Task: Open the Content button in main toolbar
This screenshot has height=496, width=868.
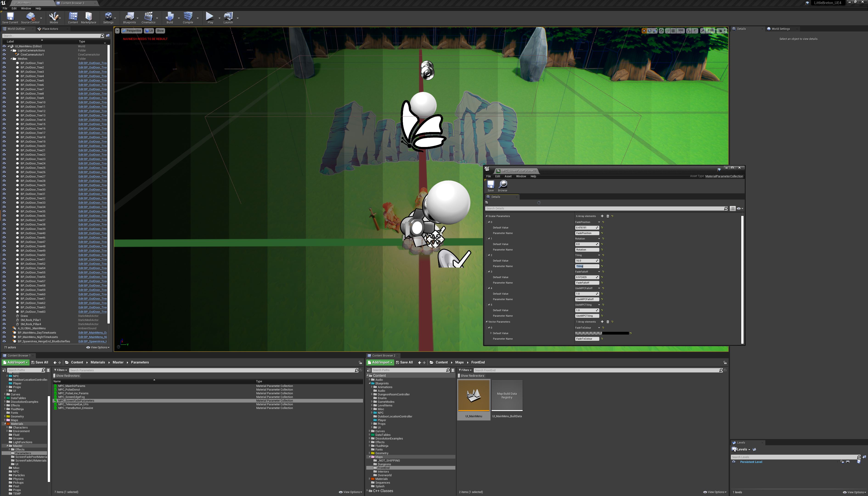Action: tap(73, 18)
